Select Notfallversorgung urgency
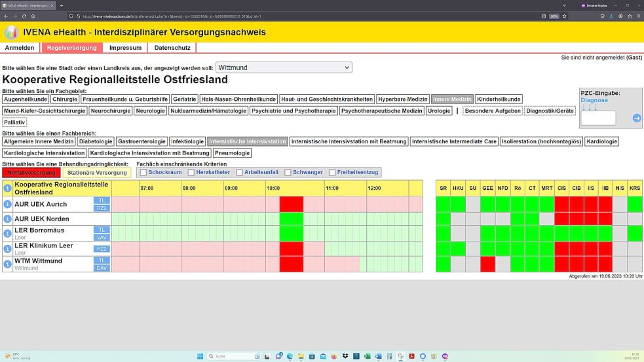 click(x=31, y=173)
